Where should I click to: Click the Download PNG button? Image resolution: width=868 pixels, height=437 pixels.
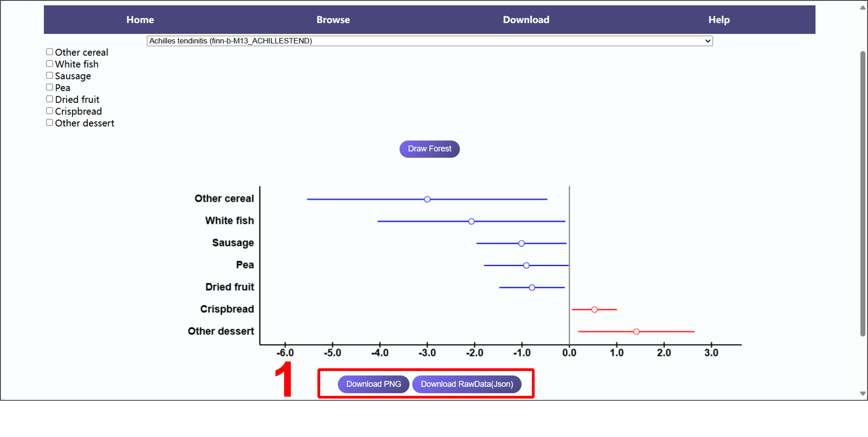coord(373,384)
